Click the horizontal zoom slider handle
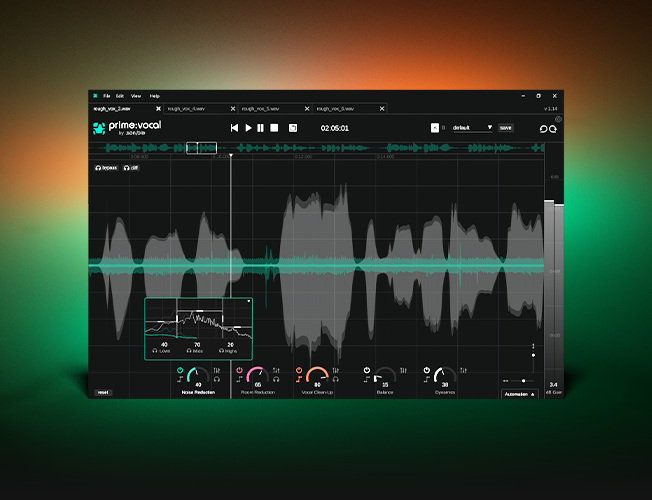652x500 pixels. click(x=524, y=381)
